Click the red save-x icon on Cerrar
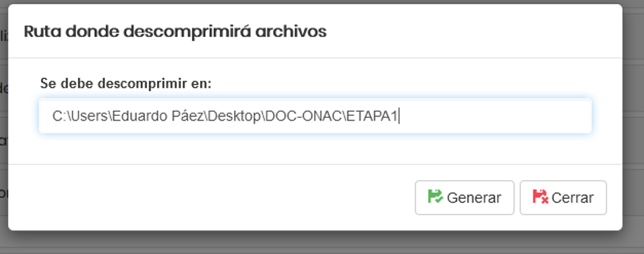644x254 pixels. pos(540,196)
